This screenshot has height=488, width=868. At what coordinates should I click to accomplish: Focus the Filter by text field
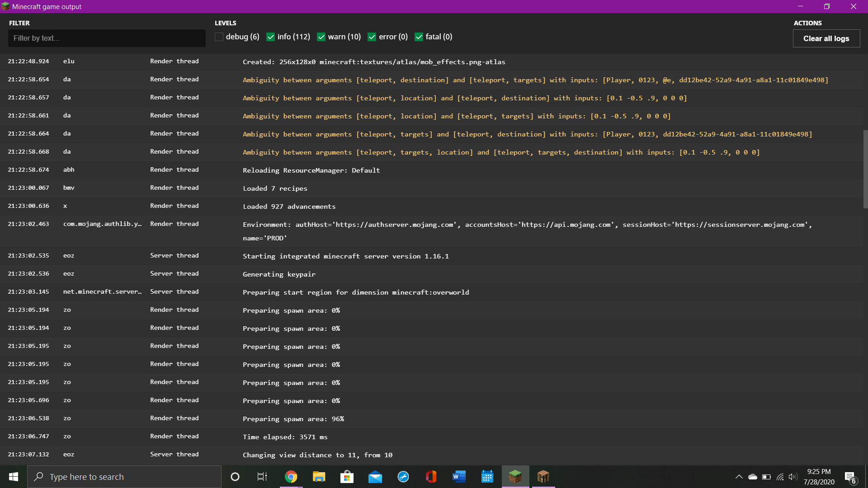click(x=107, y=38)
